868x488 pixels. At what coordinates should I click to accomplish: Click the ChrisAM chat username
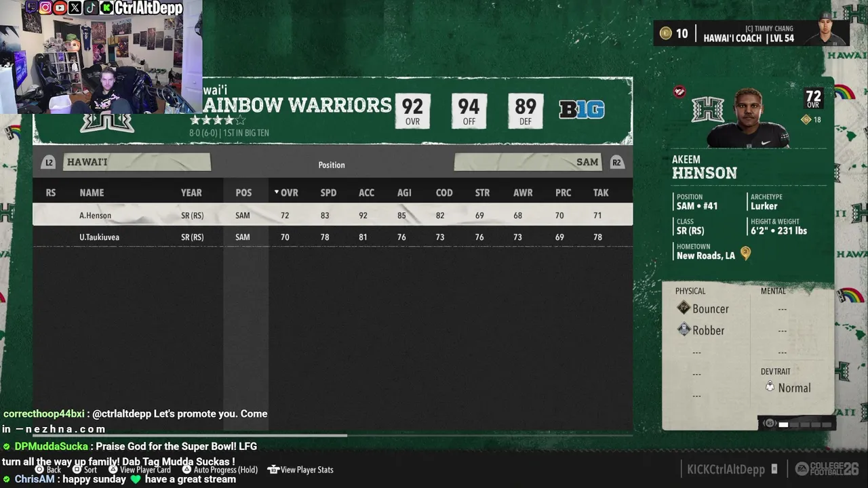(x=34, y=479)
